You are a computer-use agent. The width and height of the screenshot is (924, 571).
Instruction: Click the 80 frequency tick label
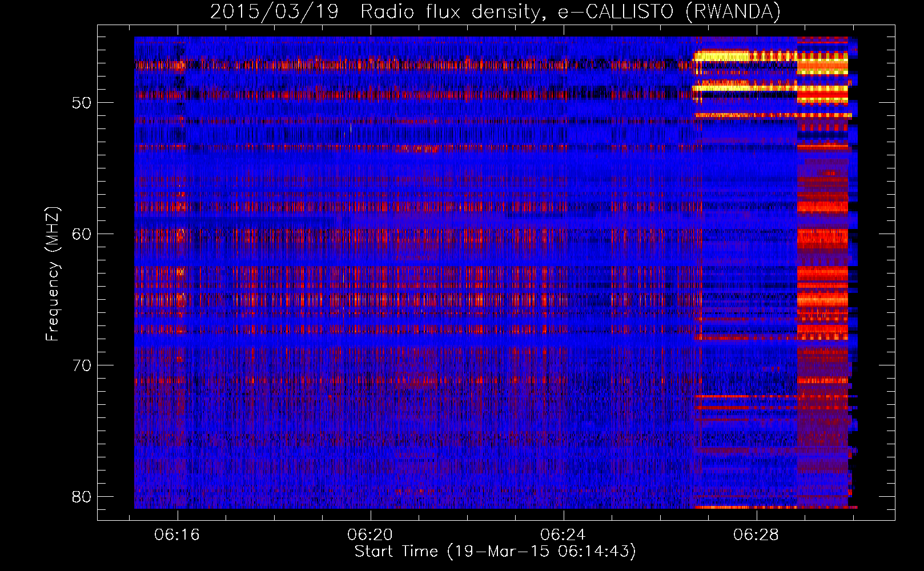coord(82,497)
